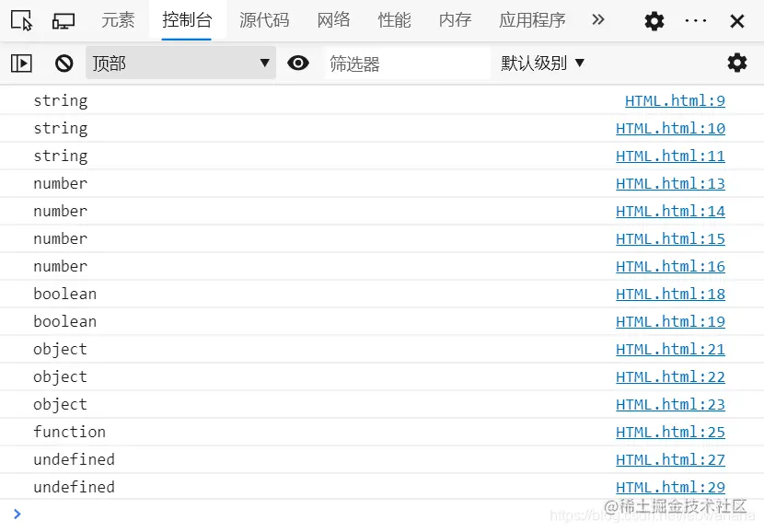The height and width of the screenshot is (532, 764).
Task: Open source link HTML.html:25
Action: [670, 432]
